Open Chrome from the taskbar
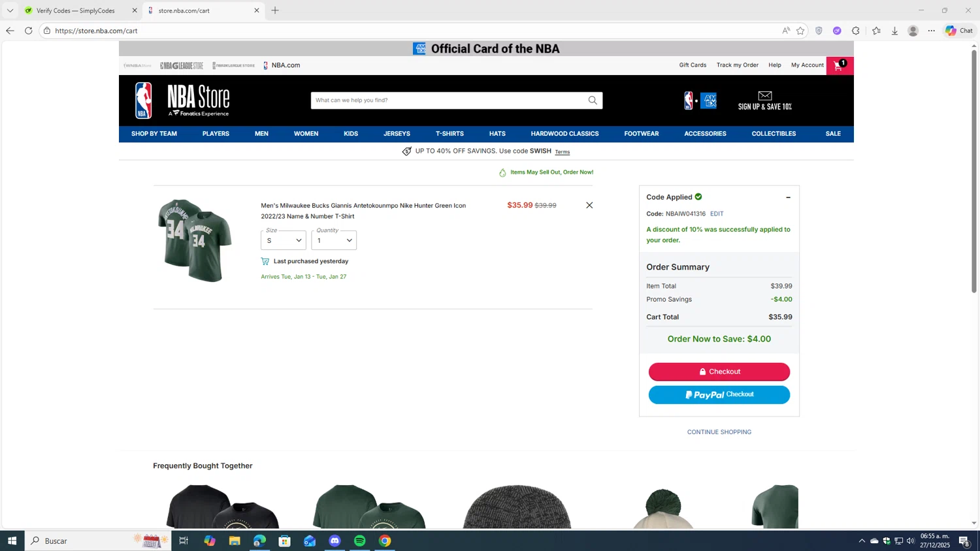Screen dimensions: 980x551 point(385,541)
